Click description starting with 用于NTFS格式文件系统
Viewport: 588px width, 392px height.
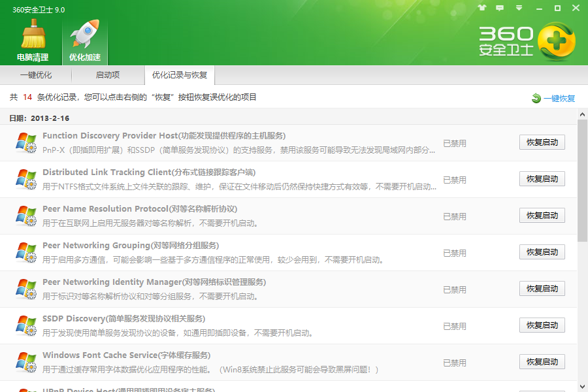click(x=239, y=186)
